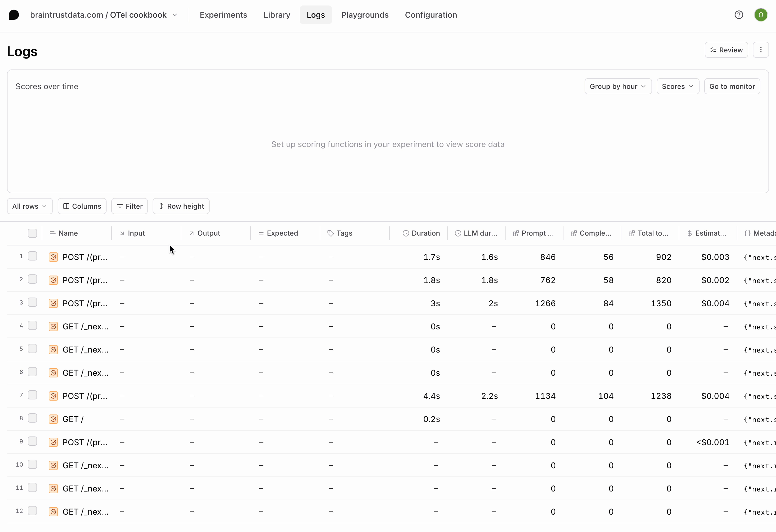Open the help question mark icon
The width and height of the screenshot is (776, 532).
(739, 15)
